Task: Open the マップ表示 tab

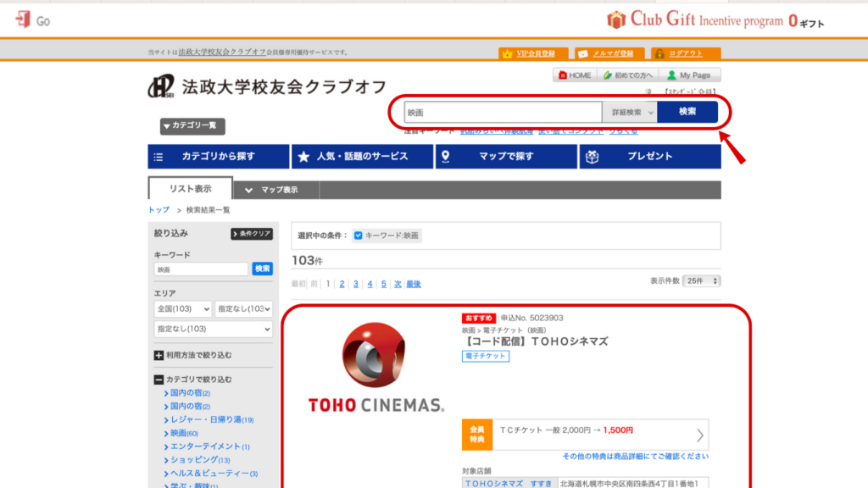Action: (275, 190)
